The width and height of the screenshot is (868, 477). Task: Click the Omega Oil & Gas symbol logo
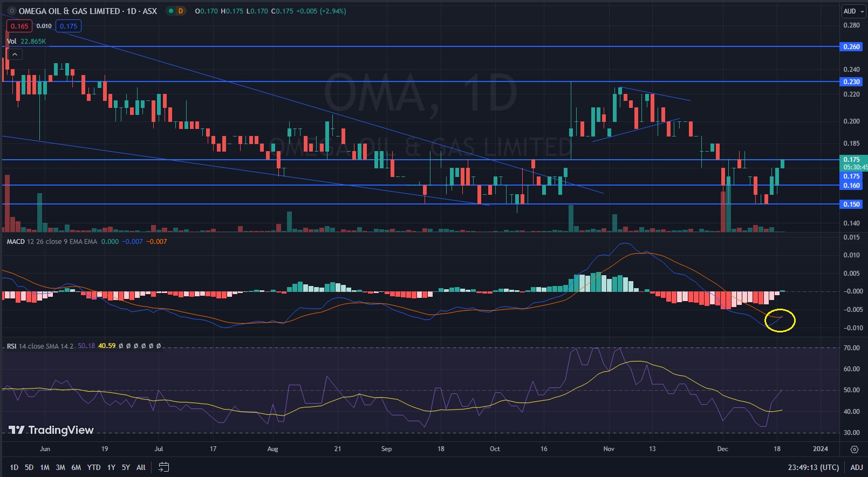[x=12, y=11]
